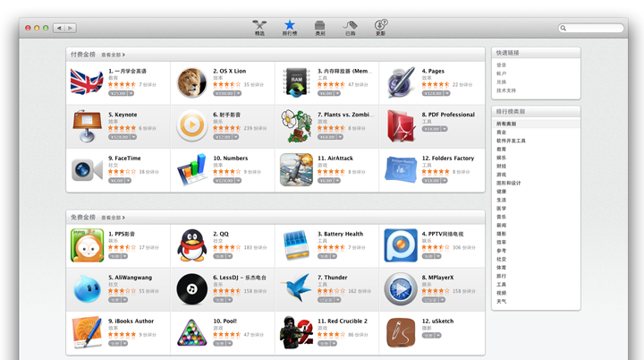
Task: Click See All (查看全部) for free chart
Action: pos(113,218)
